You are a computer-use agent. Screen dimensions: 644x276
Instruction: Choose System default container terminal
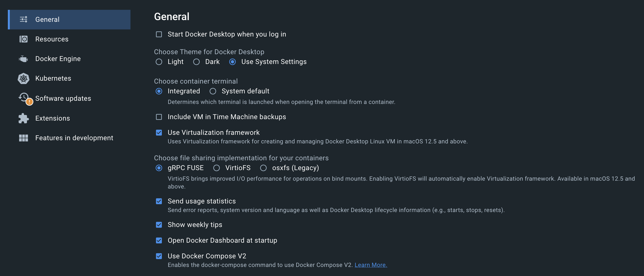213,91
